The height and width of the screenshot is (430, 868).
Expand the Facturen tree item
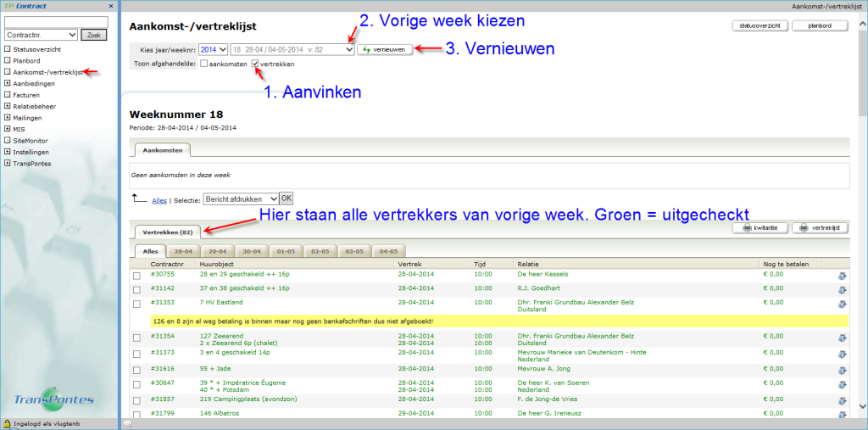pyautogui.click(x=8, y=95)
